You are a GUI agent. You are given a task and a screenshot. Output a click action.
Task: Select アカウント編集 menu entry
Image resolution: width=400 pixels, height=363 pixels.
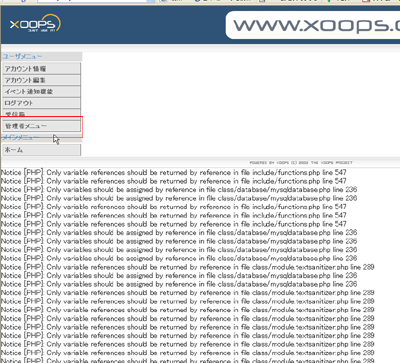pyautogui.click(x=41, y=80)
